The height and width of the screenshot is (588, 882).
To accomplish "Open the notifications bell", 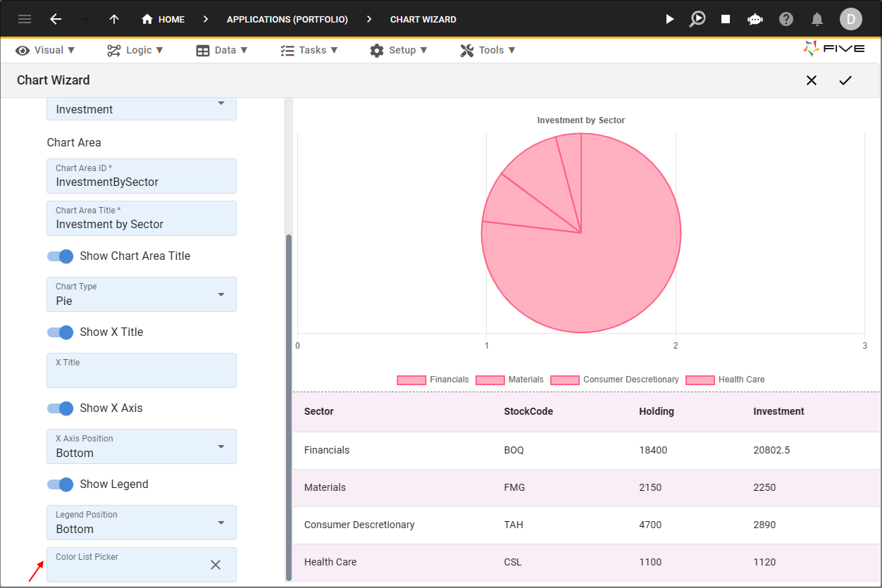I will pos(817,19).
